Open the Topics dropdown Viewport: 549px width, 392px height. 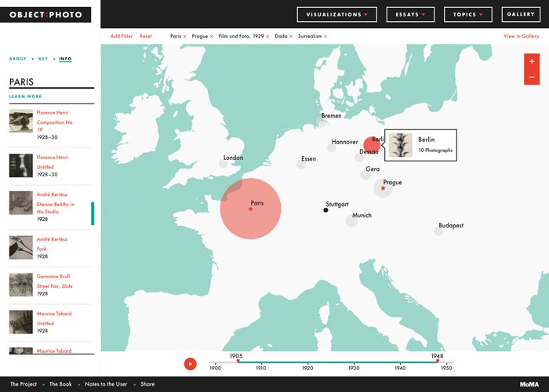coord(467,15)
